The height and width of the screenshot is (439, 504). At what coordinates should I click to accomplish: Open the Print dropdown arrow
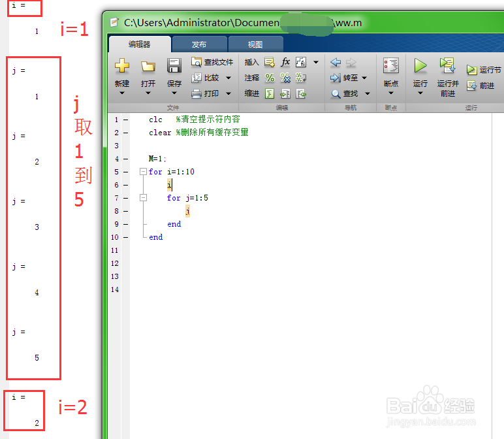pyautogui.click(x=228, y=93)
